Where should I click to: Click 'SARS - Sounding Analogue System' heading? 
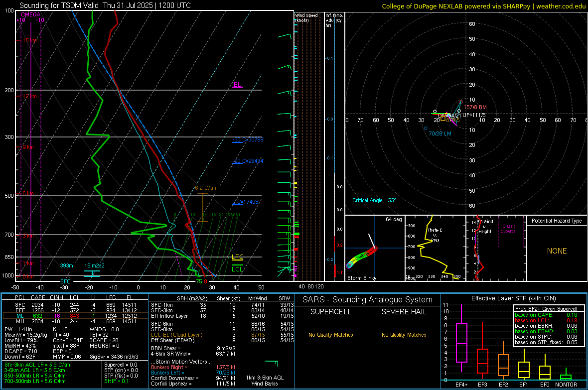click(x=368, y=300)
